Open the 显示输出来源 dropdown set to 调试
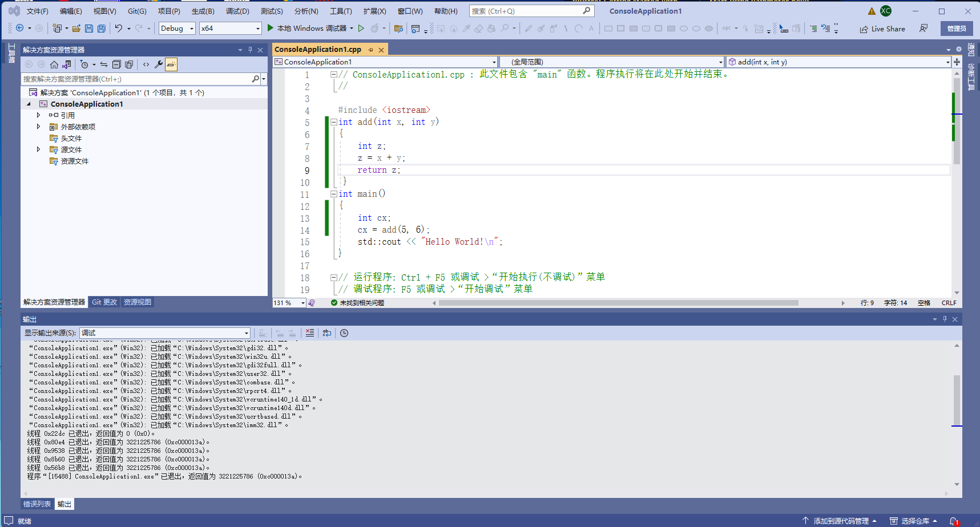 coord(165,333)
